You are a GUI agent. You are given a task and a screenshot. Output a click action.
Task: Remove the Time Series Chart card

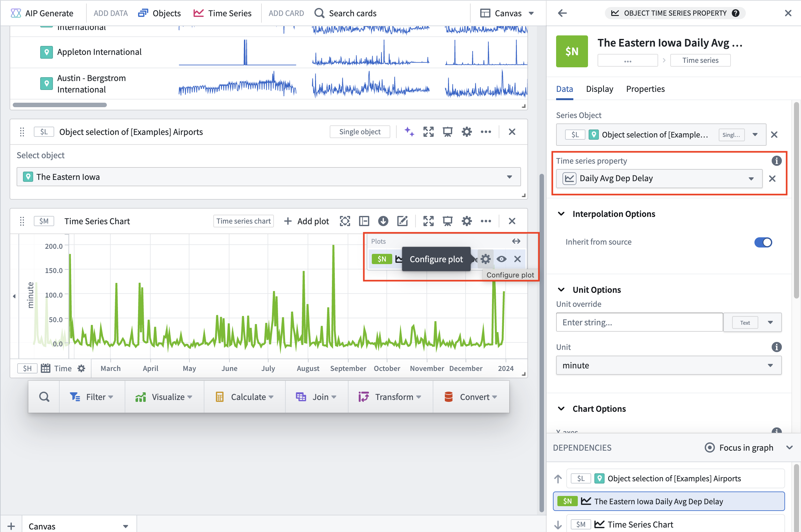coord(512,221)
